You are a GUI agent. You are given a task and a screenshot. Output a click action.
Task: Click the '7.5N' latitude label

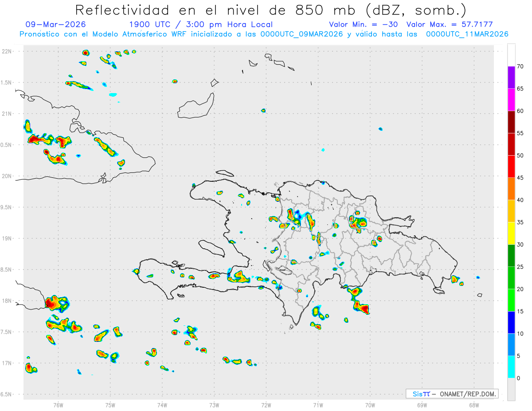point(6,332)
